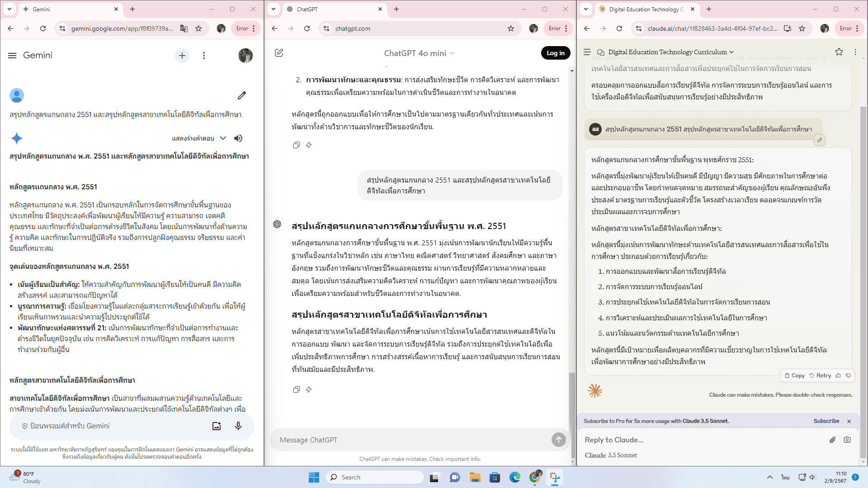Start a new Gemini chat with plus
The height and width of the screenshot is (488, 868).
[x=182, y=55]
